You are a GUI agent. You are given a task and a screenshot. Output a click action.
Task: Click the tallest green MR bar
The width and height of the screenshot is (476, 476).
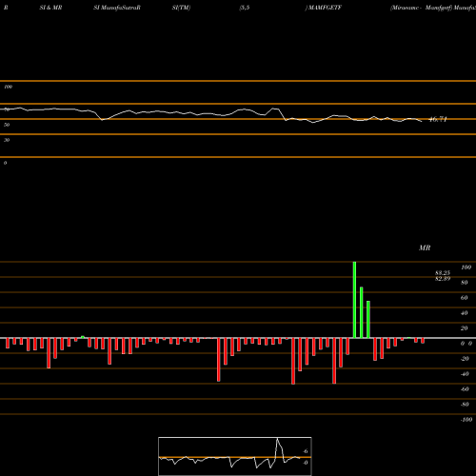click(x=354, y=300)
